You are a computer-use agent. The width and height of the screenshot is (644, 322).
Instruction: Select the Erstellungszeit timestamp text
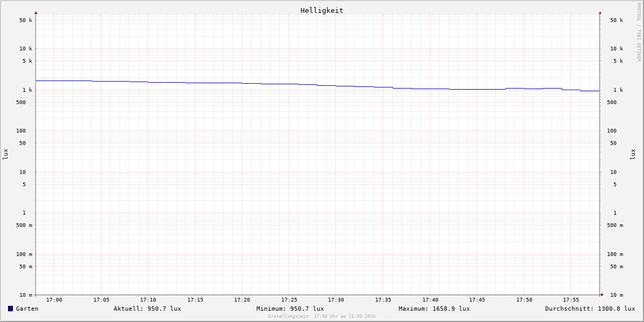coord(321,317)
